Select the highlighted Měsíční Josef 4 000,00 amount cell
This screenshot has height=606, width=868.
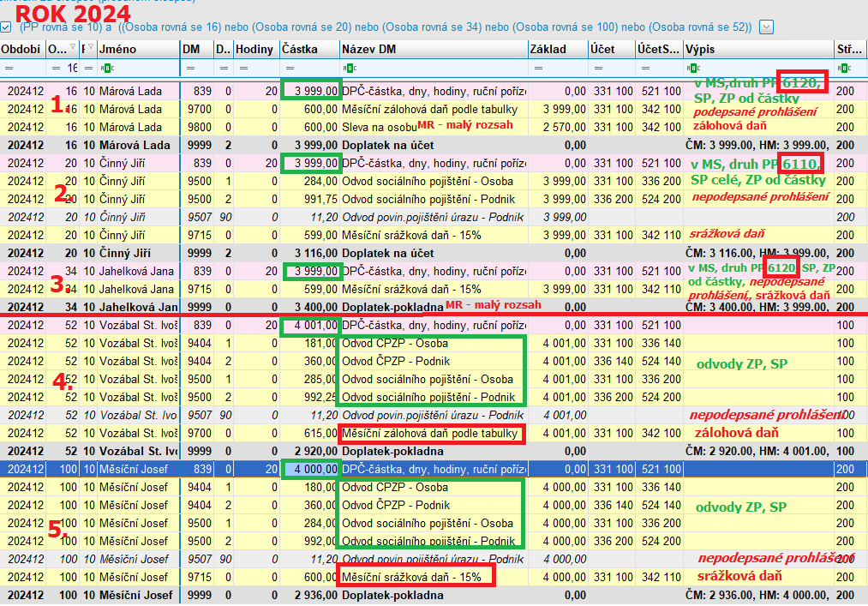click(309, 469)
